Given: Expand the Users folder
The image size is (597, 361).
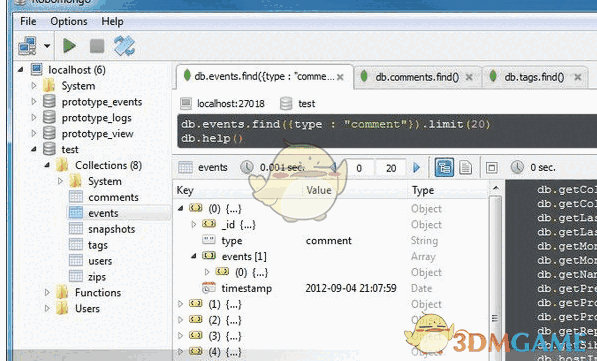Looking at the screenshot, I should coord(47,308).
